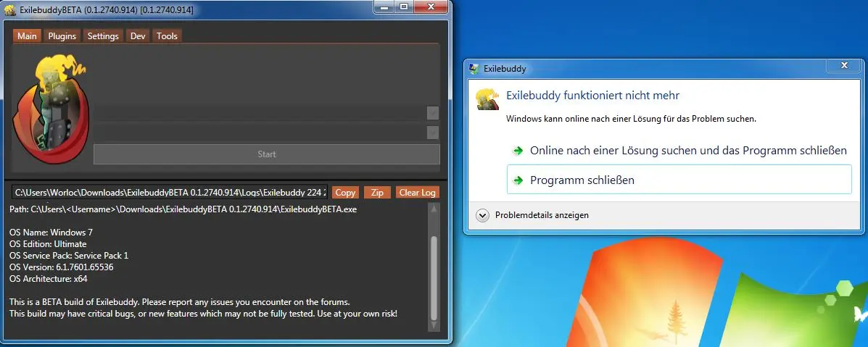Image resolution: width=868 pixels, height=347 pixels.
Task: Select 'Programm schließen' in the error dialog
Action: point(679,180)
